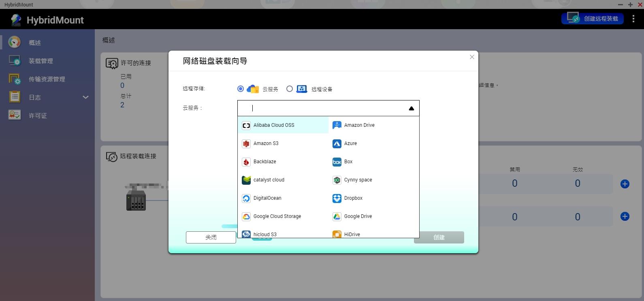Add connection with lower plus button
This screenshot has height=301, width=644.
(625, 216)
